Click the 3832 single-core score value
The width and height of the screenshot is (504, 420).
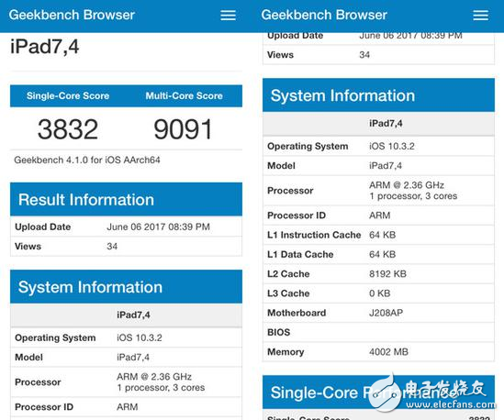click(68, 129)
